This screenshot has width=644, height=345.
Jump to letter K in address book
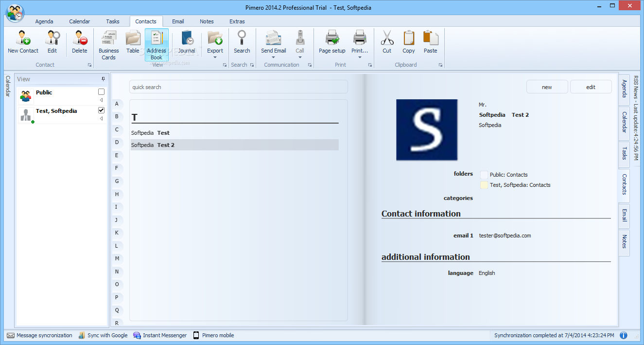click(117, 233)
